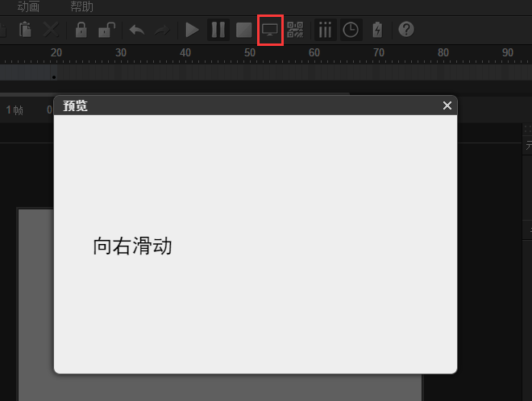Click the three-bars icon beside the QR code
The height and width of the screenshot is (401, 532).
tap(325, 31)
